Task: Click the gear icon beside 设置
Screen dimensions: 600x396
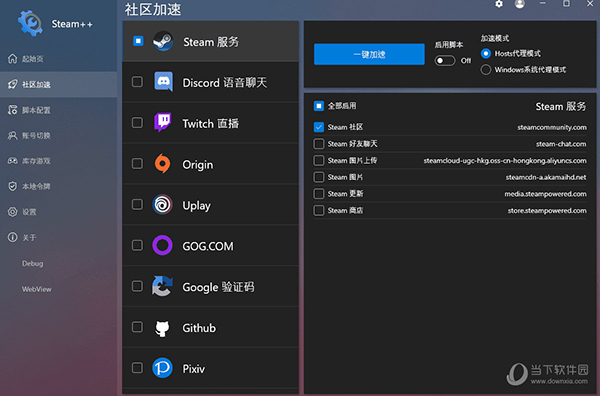Action: click(13, 212)
